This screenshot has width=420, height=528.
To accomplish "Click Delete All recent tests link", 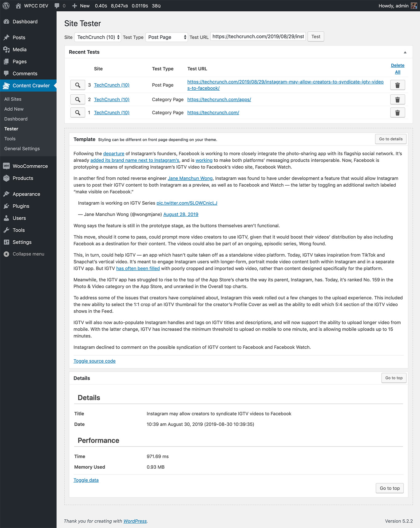I will tap(398, 69).
